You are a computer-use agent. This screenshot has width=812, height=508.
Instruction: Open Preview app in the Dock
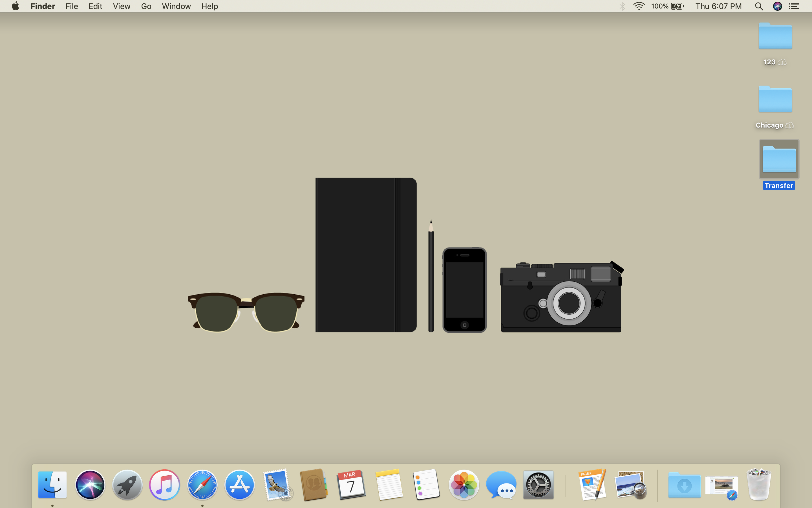click(630, 485)
